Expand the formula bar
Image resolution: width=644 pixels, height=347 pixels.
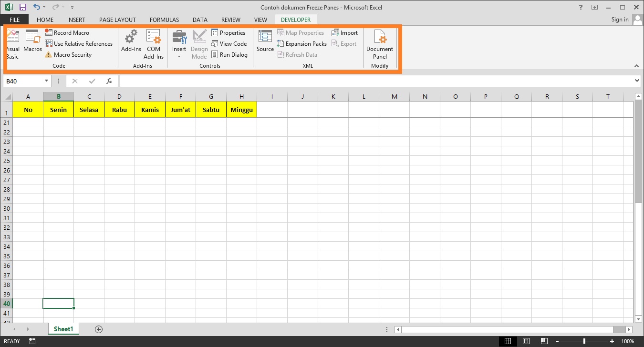[637, 81]
